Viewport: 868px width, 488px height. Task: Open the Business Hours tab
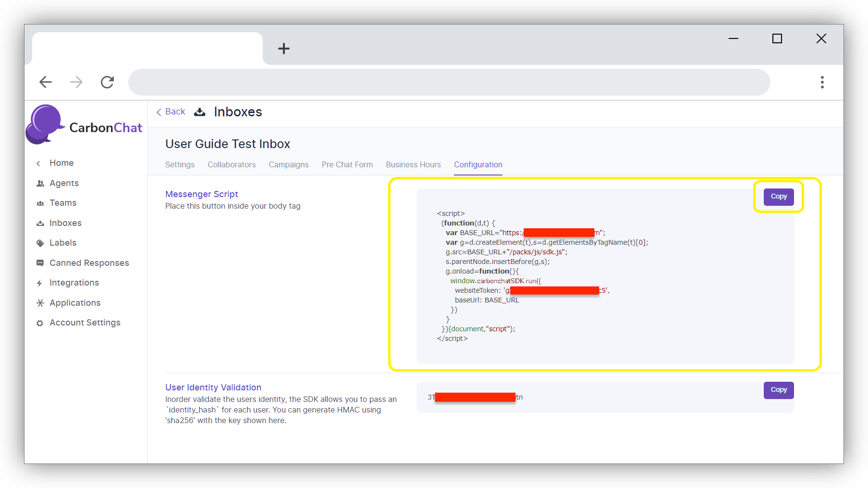click(x=413, y=164)
